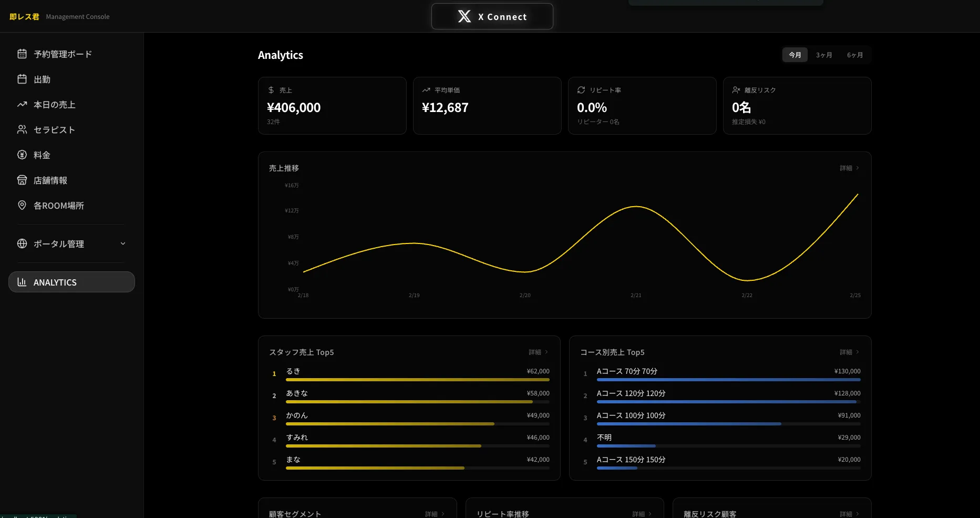Expand the ポータル管理 chevron
Viewport: 980px width, 518px height.
(123, 243)
